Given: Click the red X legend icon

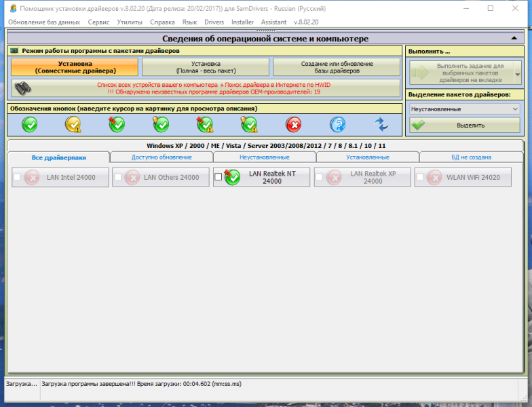Looking at the screenshot, I should 293,125.
